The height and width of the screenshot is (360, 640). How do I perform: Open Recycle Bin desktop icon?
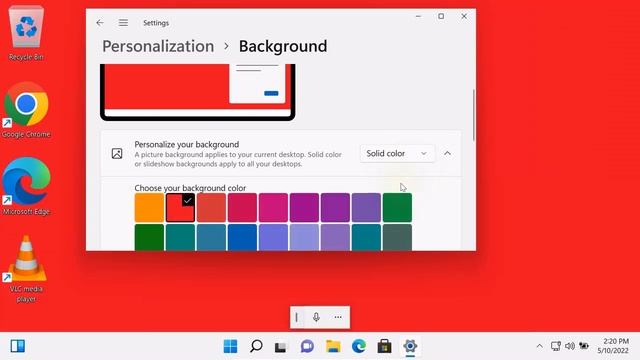26,33
